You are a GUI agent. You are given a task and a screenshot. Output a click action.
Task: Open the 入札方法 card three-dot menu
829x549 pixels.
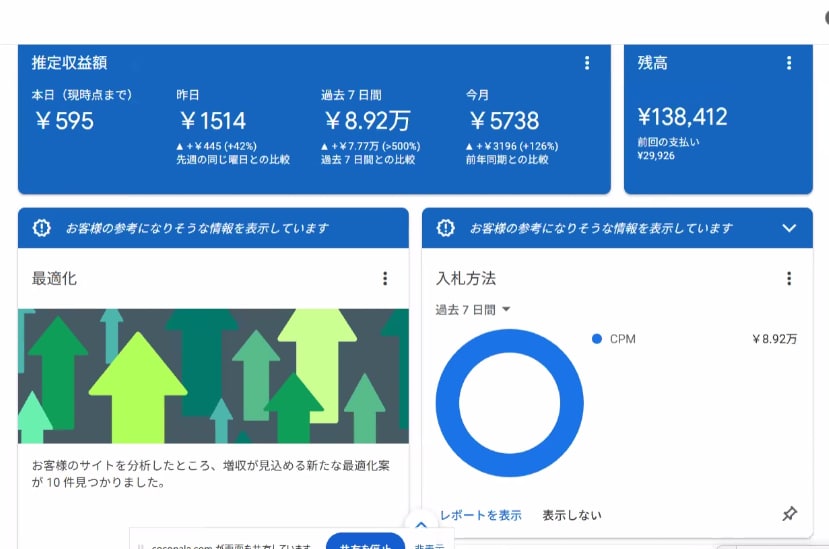(x=789, y=279)
